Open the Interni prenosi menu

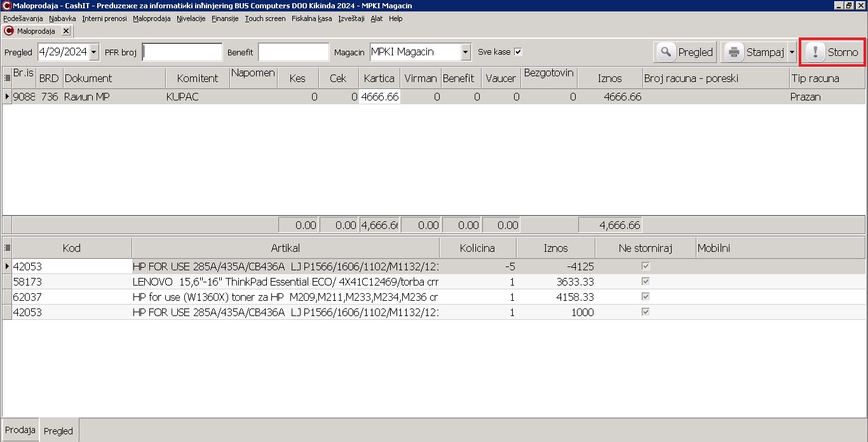coord(104,18)
